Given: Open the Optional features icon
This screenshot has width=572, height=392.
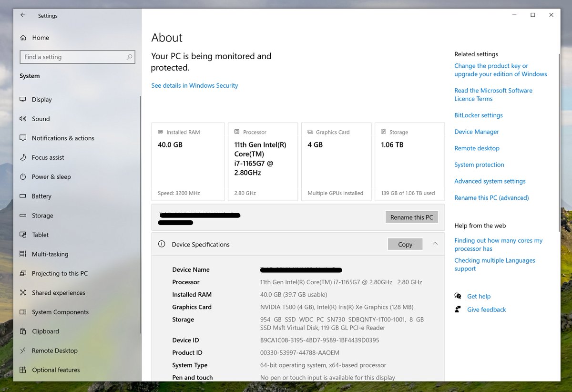Looking at the screenshot, I should (x=23, y=370).
